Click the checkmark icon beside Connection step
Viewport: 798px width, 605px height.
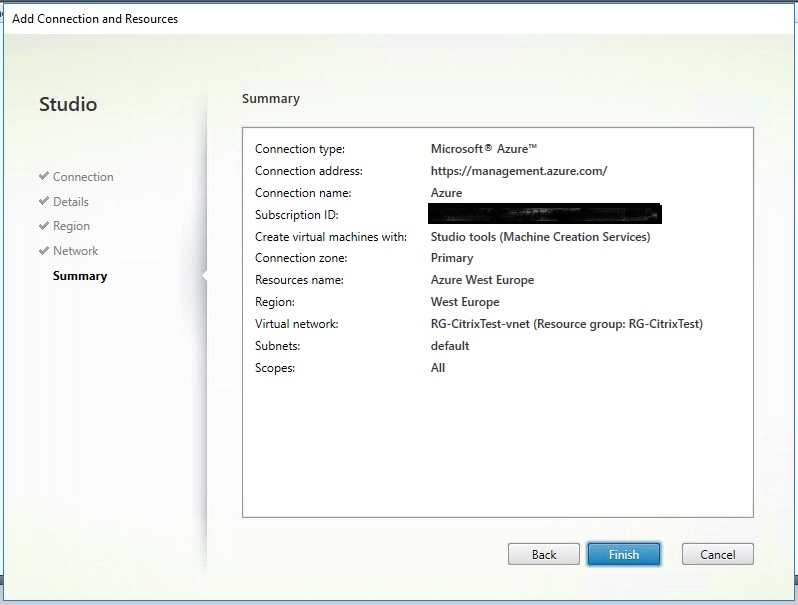pyautogui.click(x=44, y=176)
